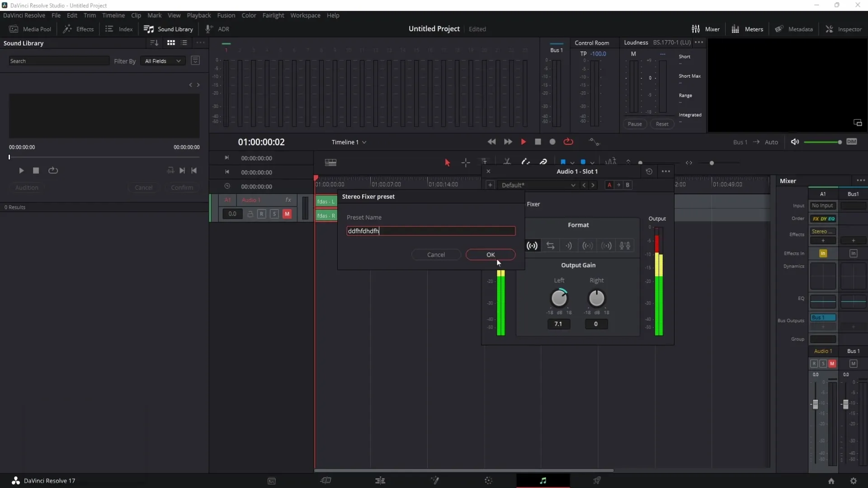Open the Default* preset dropdown
The width and height of the screenshot is (868, 488).
click(x=538, y=185)
